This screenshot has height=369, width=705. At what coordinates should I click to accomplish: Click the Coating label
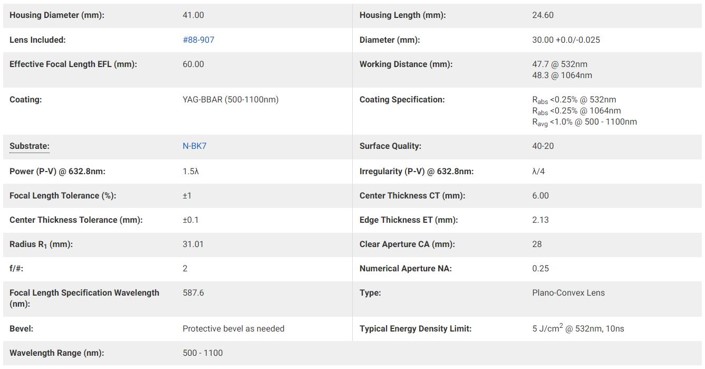click(x=26, y=99)
